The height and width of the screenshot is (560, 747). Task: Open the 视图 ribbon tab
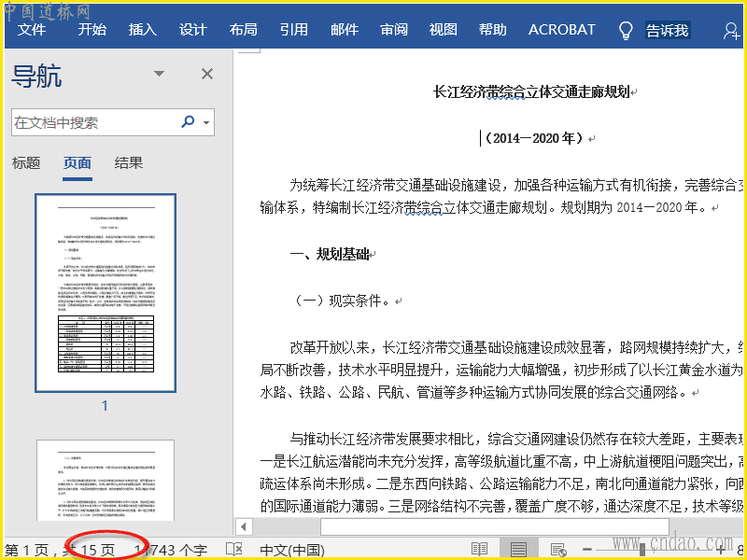[x=443, y=30]
